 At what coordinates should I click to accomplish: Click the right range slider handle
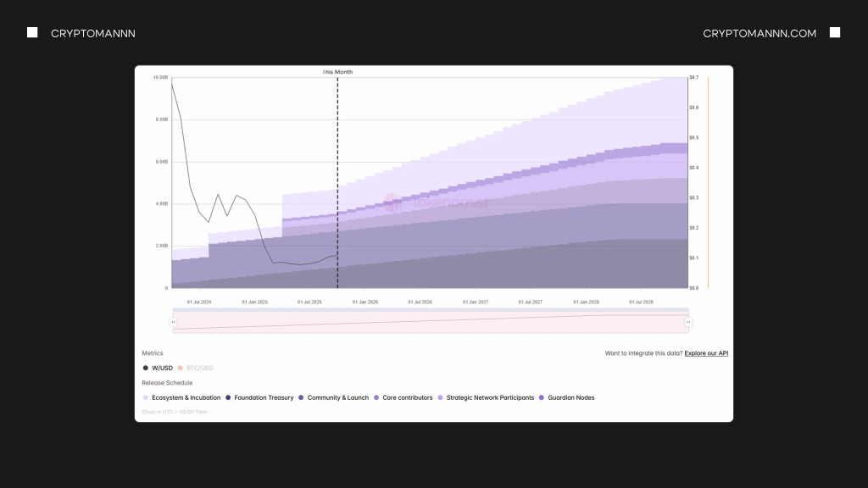(x=688, y=322)
